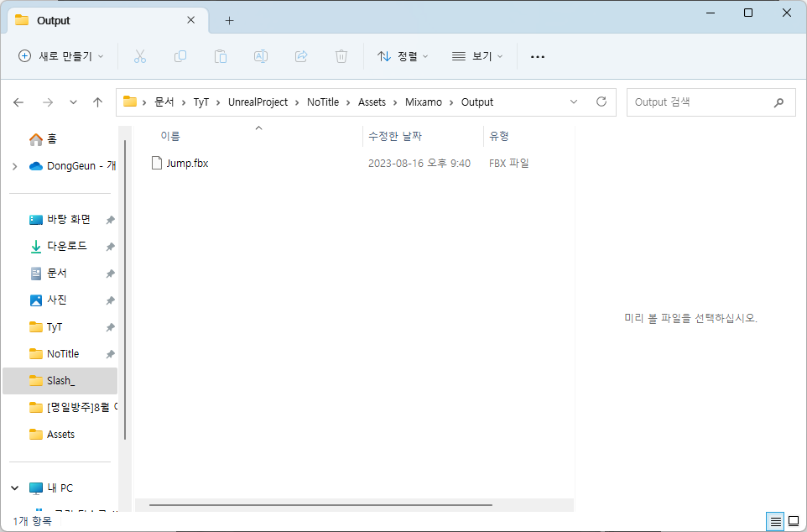
Task: Click the search magnifier icon
Action: [x=778, y=102]
